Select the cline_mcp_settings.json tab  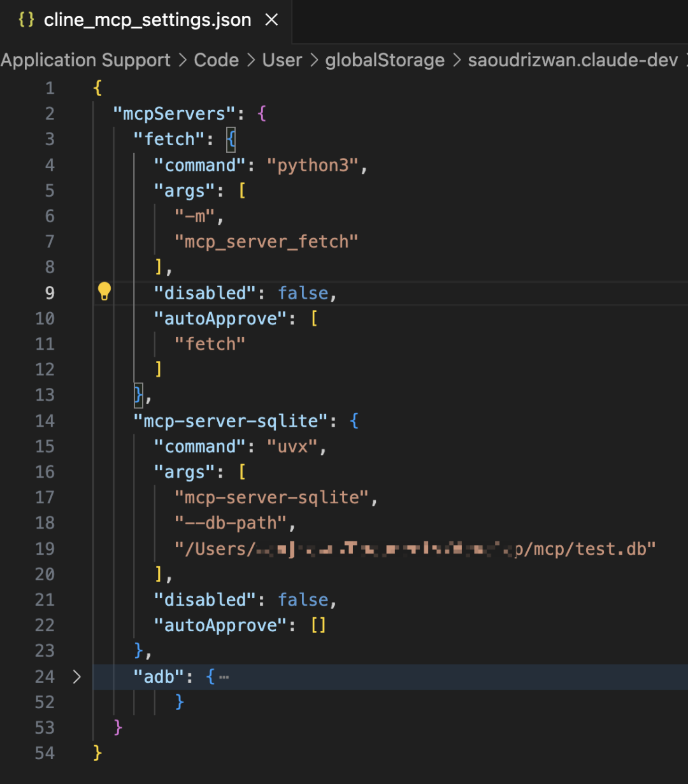[x=147, y=20]
